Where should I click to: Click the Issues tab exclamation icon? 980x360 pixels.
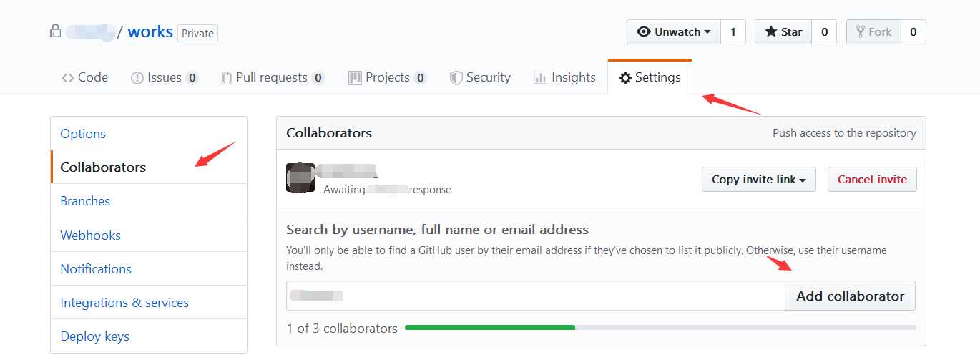tap(137, 78)
